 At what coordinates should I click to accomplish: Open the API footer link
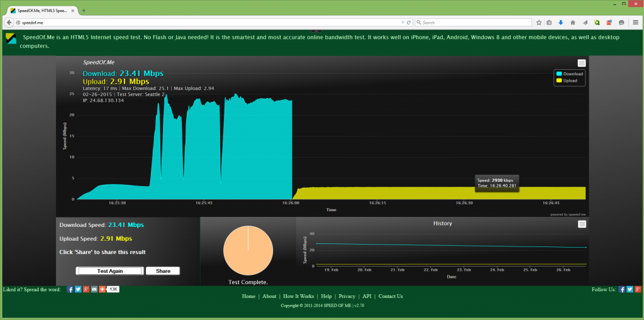pos(367,296)
